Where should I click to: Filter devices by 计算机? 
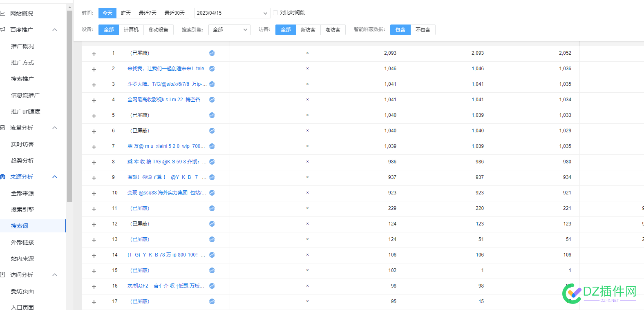[131, 30]
